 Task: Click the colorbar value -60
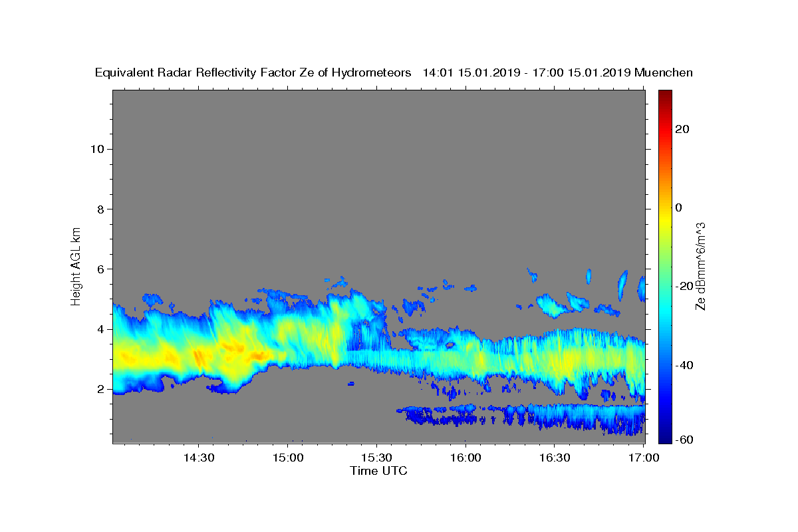click(x=684, y=440)
